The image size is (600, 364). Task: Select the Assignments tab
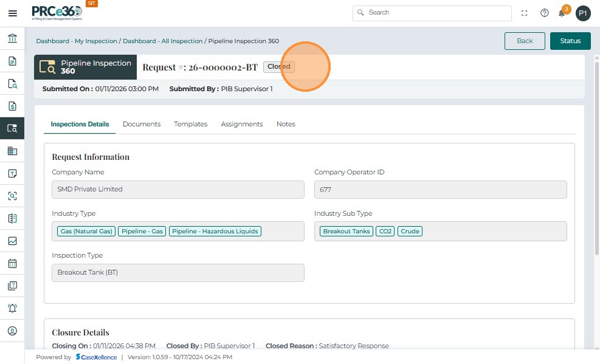241,124
